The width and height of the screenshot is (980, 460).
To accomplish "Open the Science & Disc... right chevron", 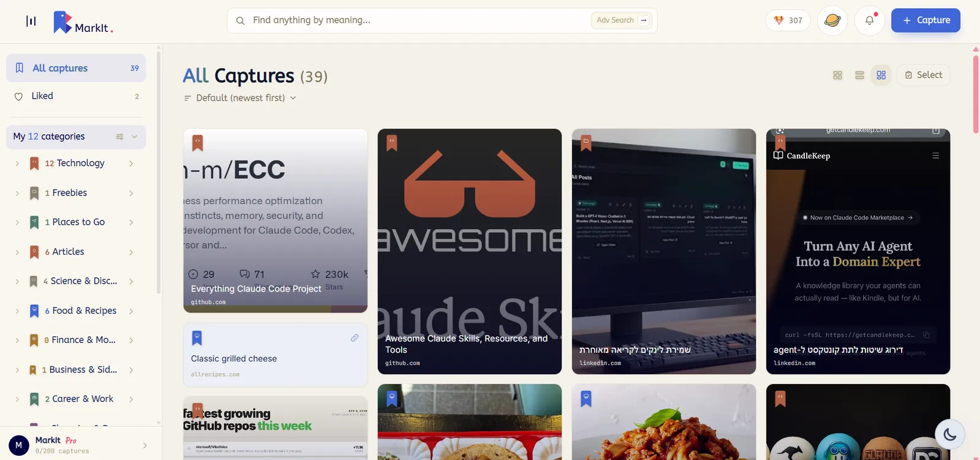I will (131, 281).
